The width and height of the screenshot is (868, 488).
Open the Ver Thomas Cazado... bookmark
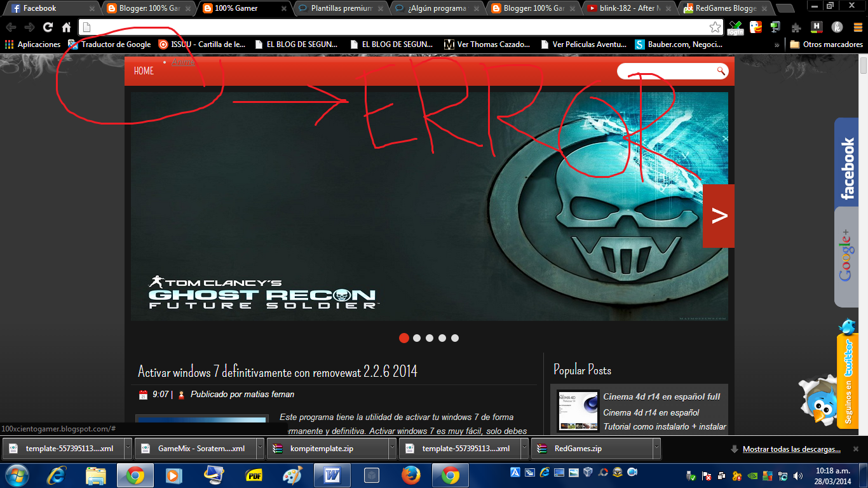488,44
